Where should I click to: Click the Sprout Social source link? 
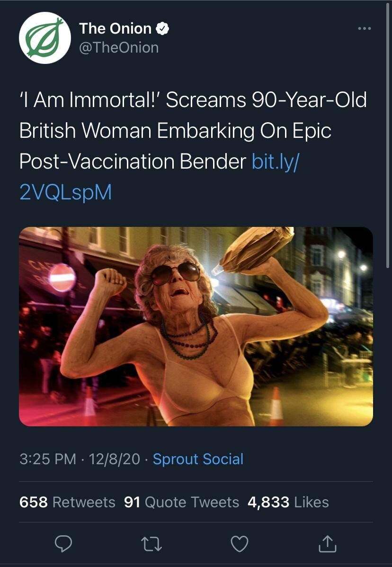tap(198, 459)
